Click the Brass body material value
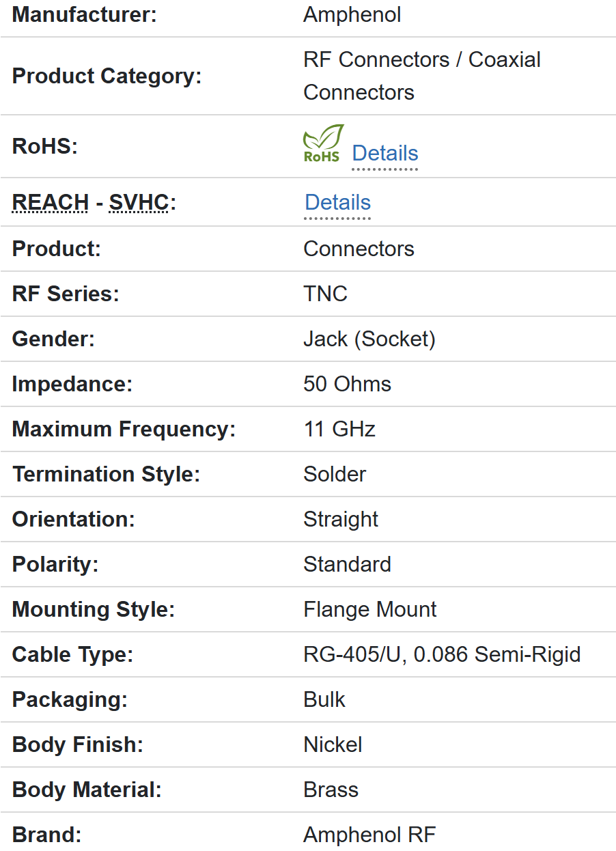The height and width of the screenshot is (851, 616). coord(331,790)
